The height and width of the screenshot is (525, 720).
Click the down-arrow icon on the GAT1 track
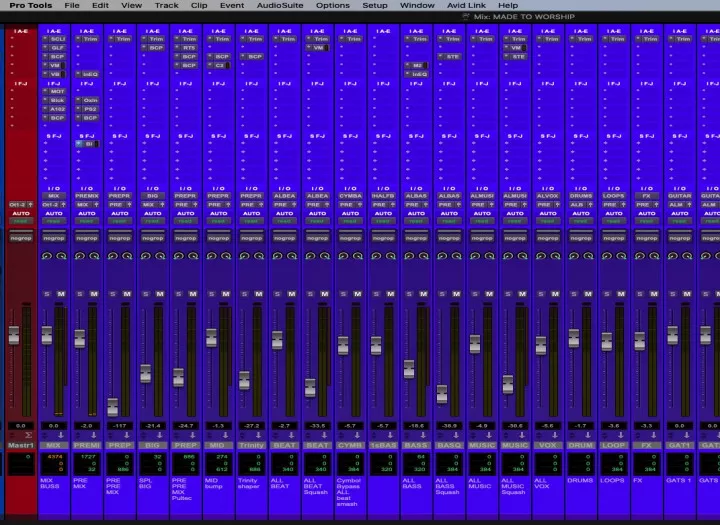[686, 435]
